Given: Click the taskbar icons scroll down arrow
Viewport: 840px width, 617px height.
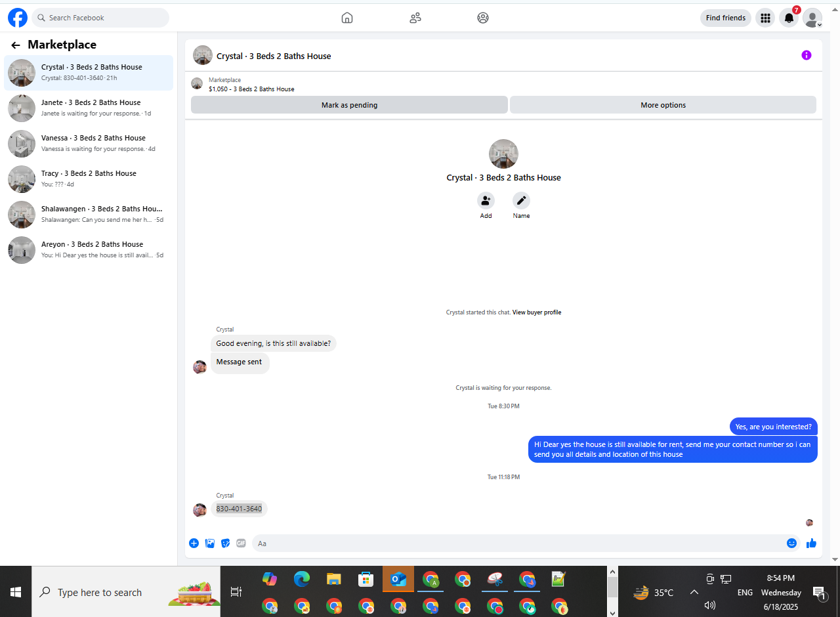Looking at the screenshot, I should [x=612, y=612].
